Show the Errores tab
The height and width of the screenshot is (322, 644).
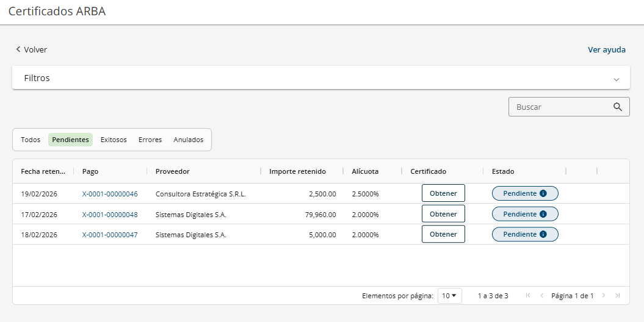click(150, 140)
